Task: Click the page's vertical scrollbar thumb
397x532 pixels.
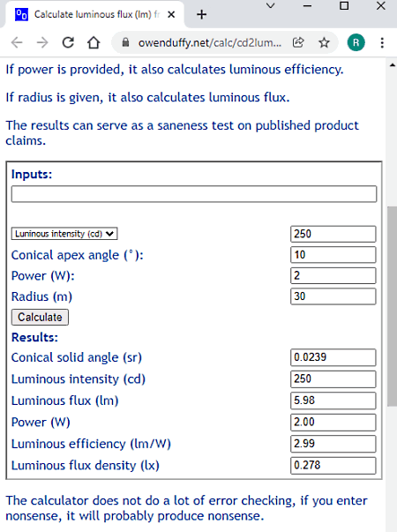Action: [393, 306]
